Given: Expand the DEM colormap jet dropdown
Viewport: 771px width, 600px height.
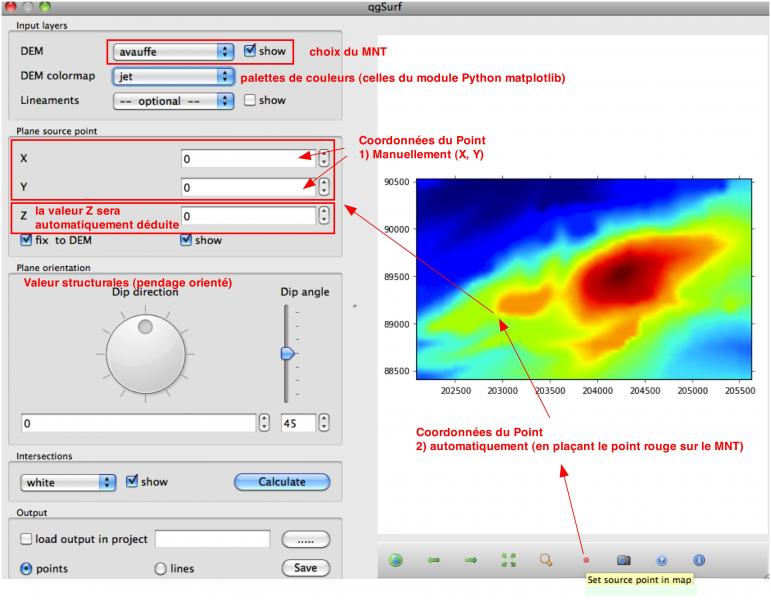Looking at the screenshot, I should (172, 76).
